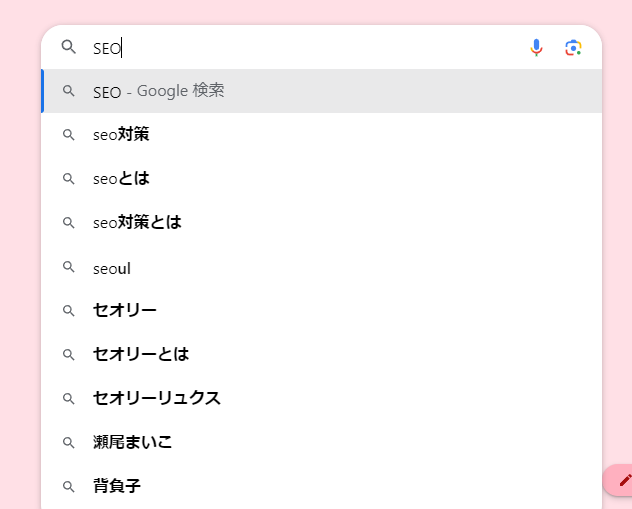Viewport: 632px width, 509px height.
Task: Open Google Lens image search icon
Action: coord(573,48)
